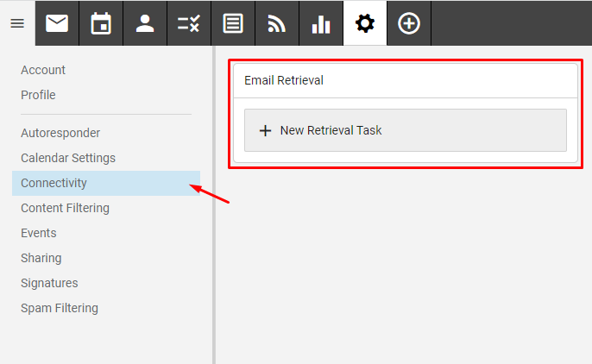This screenshot has width=592, height=364.
Task: Go to Calendar Settings
Action: tap(68, 158)
